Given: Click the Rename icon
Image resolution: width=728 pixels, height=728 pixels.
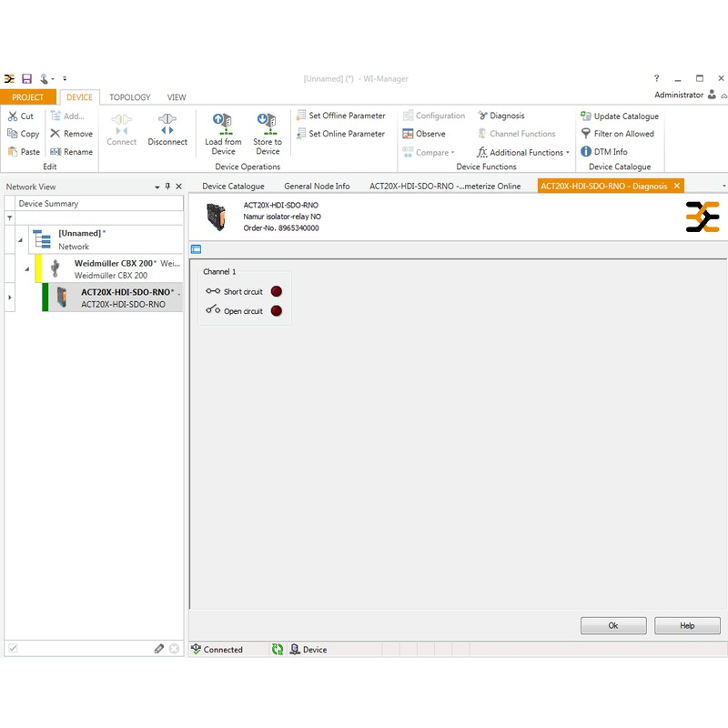Looking at the screenshot, I should [x=56, y=151].
